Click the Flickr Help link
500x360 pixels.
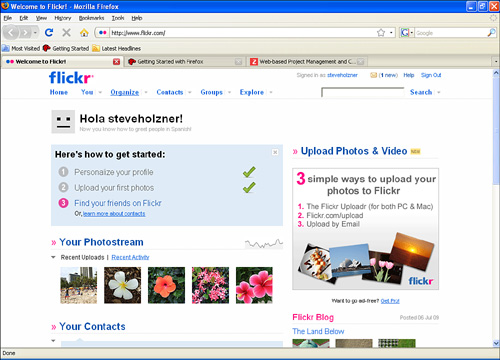tap(409, 75)
